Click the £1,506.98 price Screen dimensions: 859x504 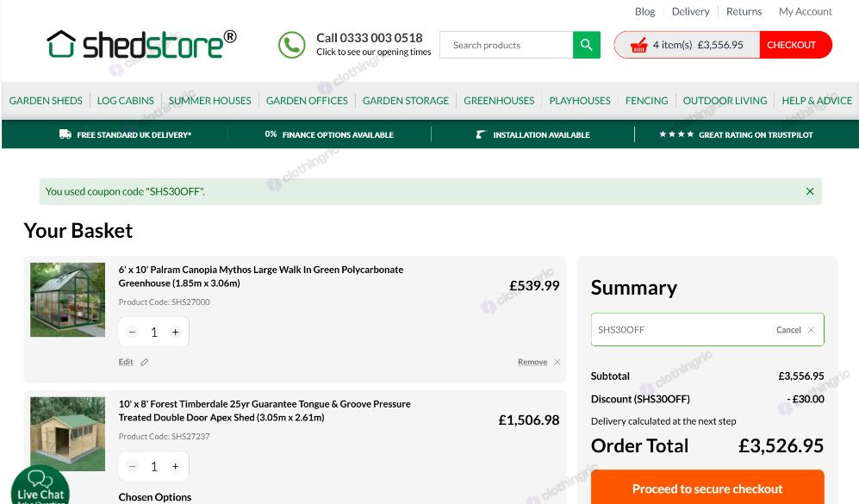529,420
